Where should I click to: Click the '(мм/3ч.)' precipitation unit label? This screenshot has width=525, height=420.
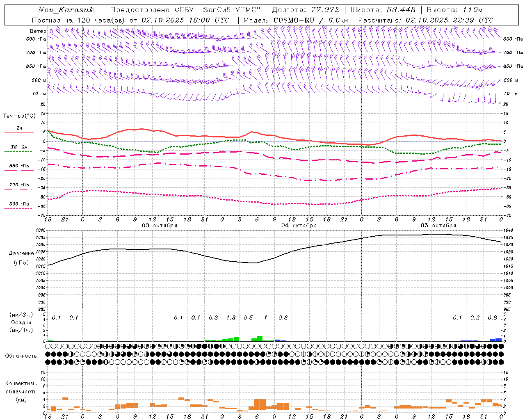click(21, 315)
